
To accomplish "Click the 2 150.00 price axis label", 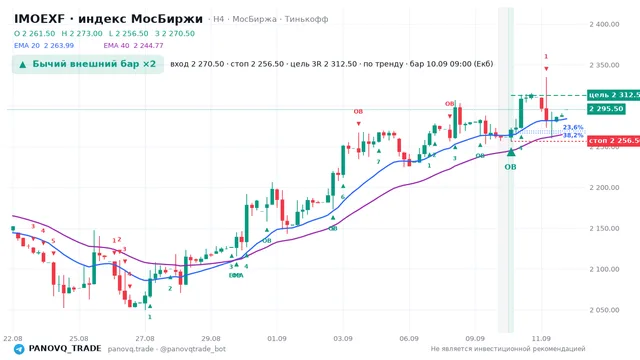I will (604, 229).
